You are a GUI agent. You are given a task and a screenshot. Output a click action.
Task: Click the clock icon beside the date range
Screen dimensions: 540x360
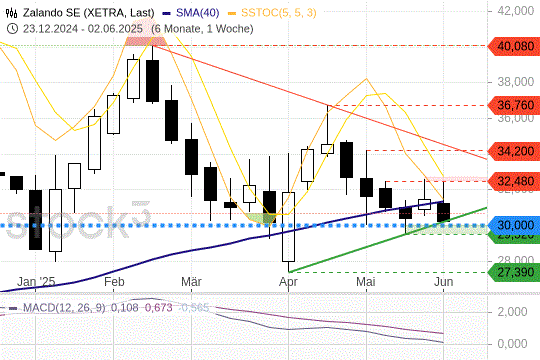[12, 29]
